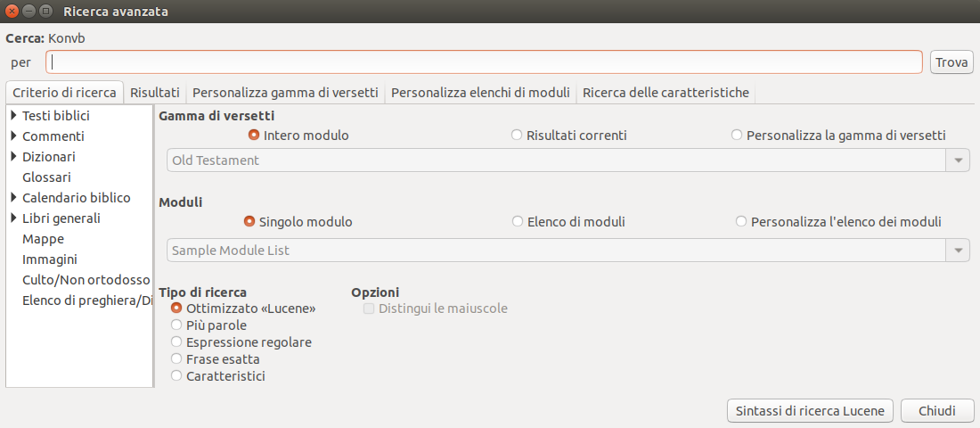Viewport: 980px width, 428px height.
Task: Toggle Distingui le maiuscole checkbox
Action: pos(369,309)
